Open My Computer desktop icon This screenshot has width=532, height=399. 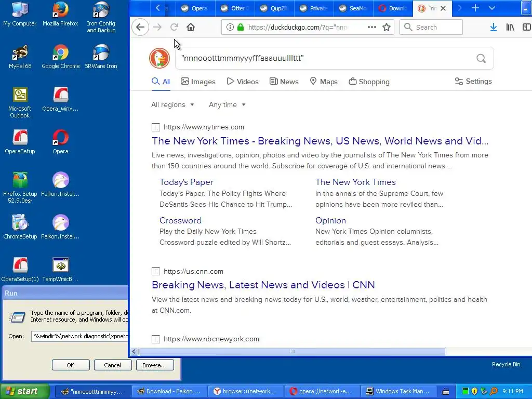(20, 14)
